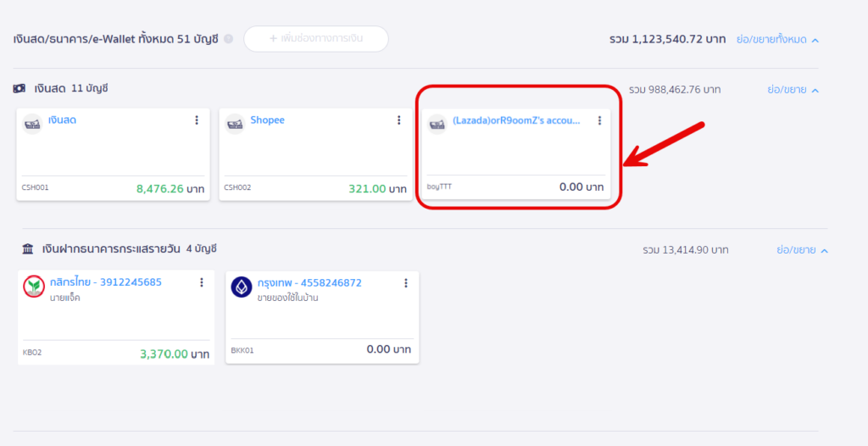Click the help icon beside the 51 บัญชี heading
Screen dimensions: 868x446
[x=229, y=39]
